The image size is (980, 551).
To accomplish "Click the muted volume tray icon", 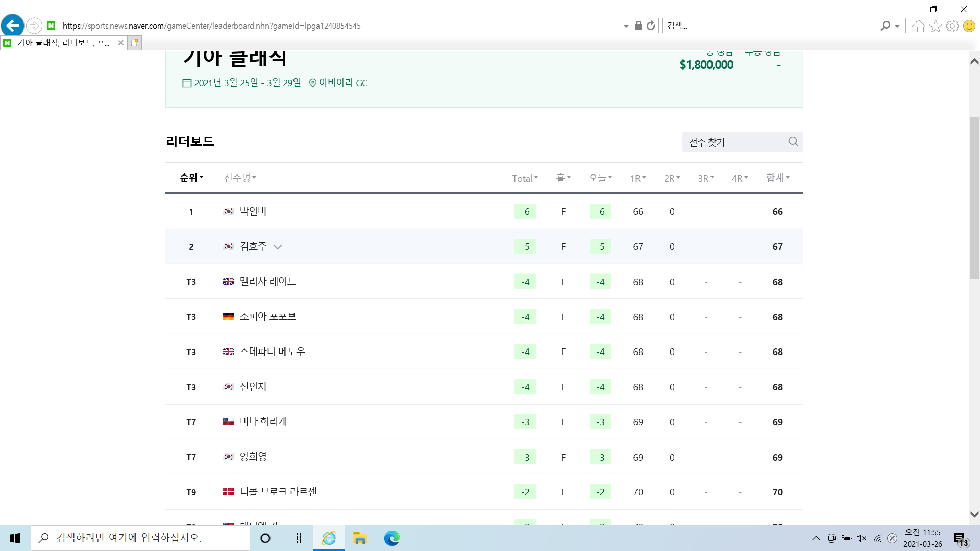I will click(862, 538).
